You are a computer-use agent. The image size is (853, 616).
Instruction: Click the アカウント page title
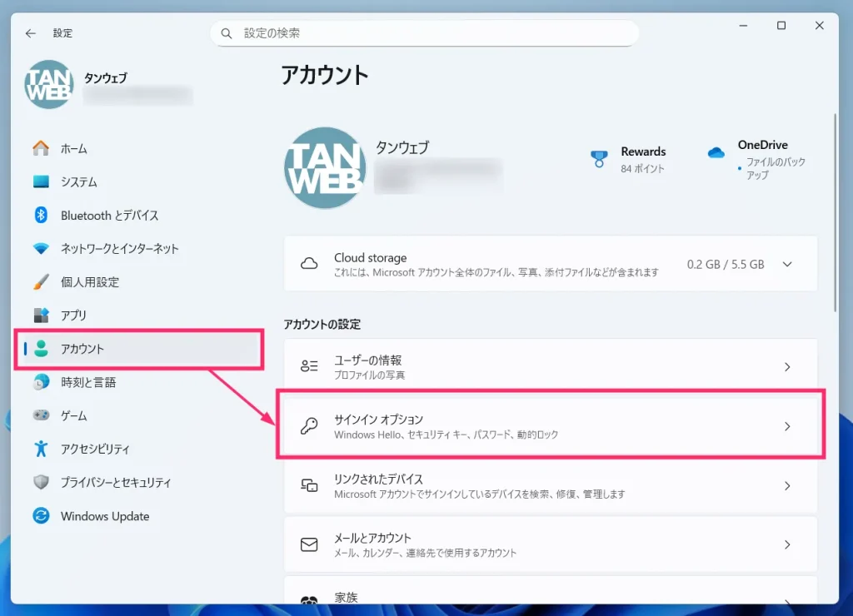coord(325,75)
